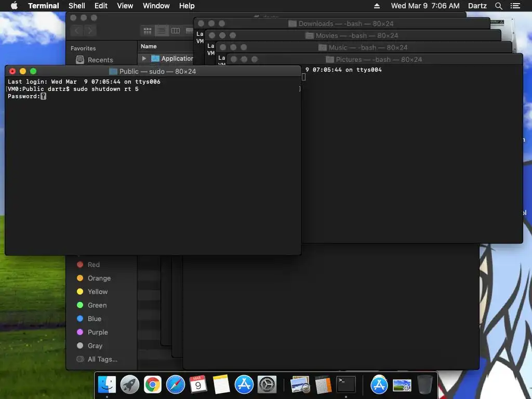532x399 pixels.
Task: Click the folder proxy icon in Pictures title bar
Action: 330,59
